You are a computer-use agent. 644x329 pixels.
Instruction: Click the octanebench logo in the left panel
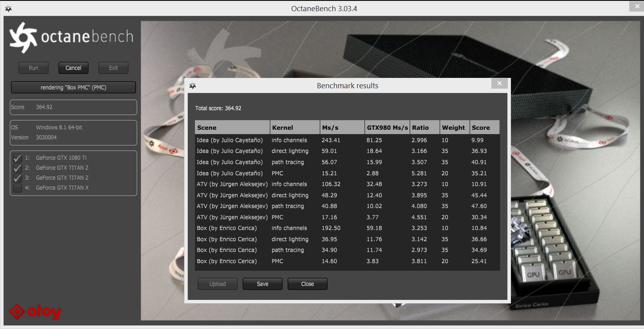[71, 37]
